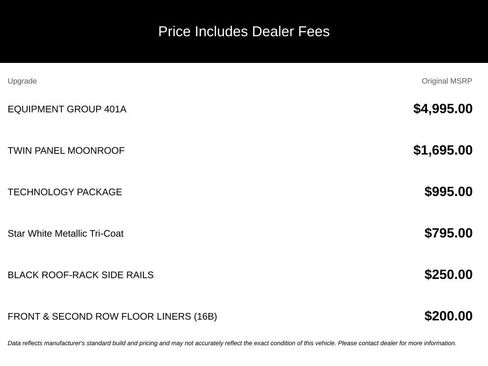Click the Price Includes Dealer Fees banner
Viewport: 488px width, 366px height.
[x=244, y=31]
